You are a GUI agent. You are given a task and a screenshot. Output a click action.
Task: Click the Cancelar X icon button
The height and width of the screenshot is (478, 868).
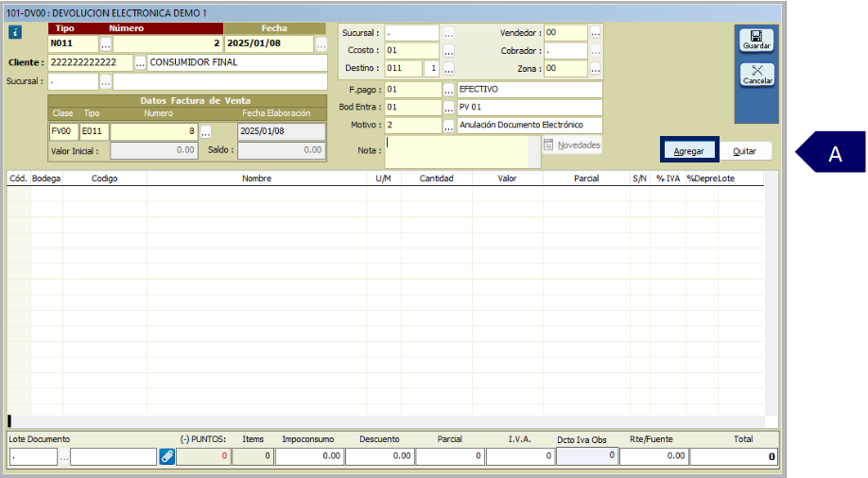click(756, 75)
